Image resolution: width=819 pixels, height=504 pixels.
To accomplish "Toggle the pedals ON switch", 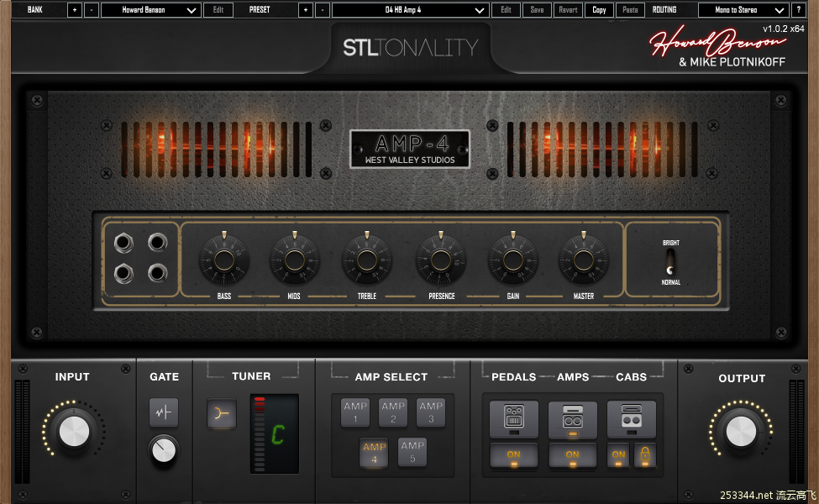I will [514, 455].
